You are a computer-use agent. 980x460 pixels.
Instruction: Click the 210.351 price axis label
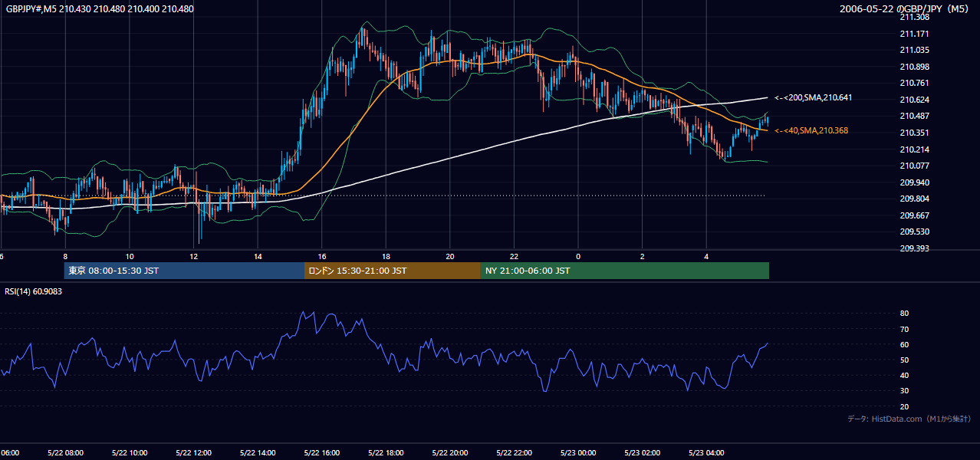(913, 133)
